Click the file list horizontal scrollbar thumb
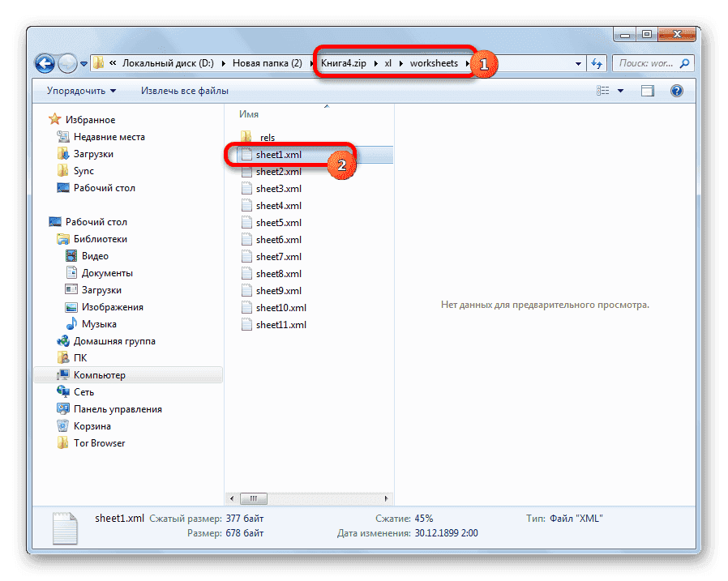Viewport: 728px width, 581px height. (254, 498)
